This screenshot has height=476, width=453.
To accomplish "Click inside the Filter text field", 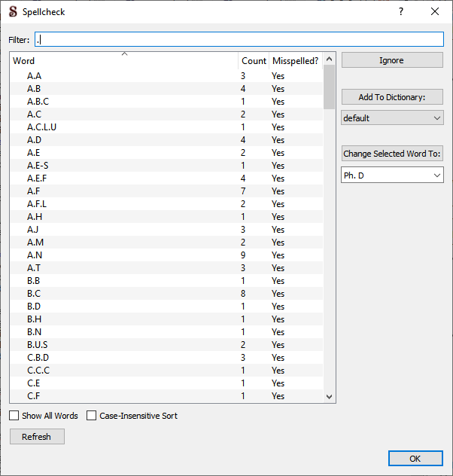I will tap(239, 39).
